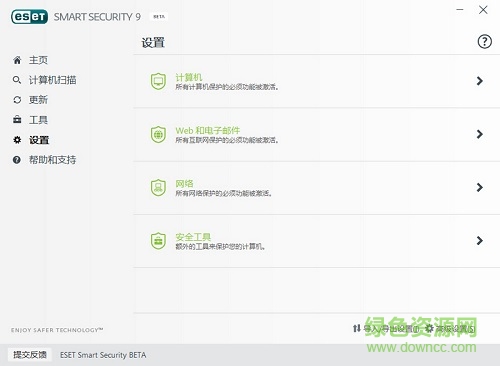Click the refresh icon beside 更新
This screenshot has width=500, height=366.
[x=17, y=100]
